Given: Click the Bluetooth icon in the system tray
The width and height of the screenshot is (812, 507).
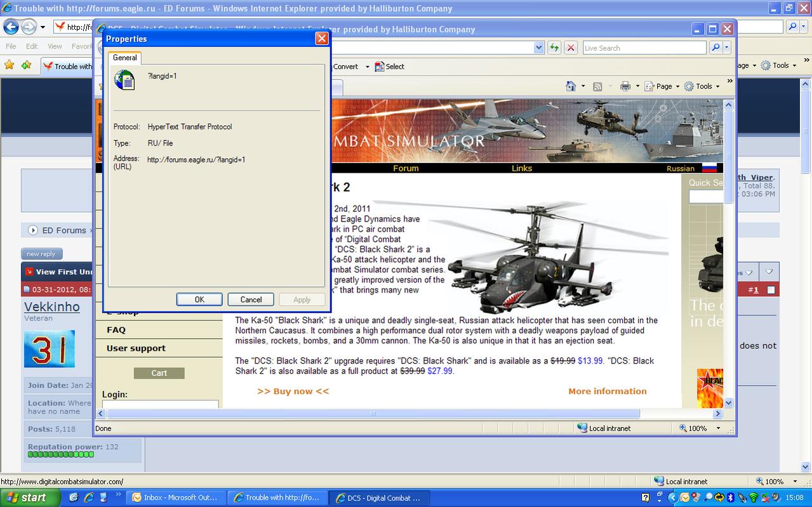Looking at the screenshot, I should [730, 498].
